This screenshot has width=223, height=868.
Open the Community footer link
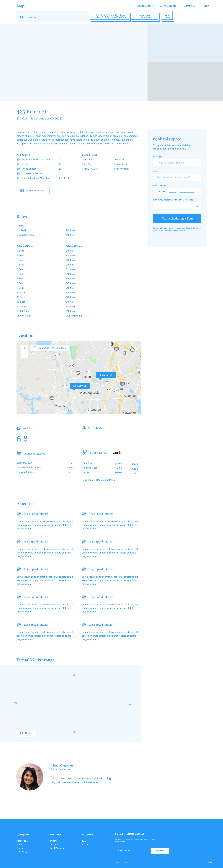pos(22,852)
